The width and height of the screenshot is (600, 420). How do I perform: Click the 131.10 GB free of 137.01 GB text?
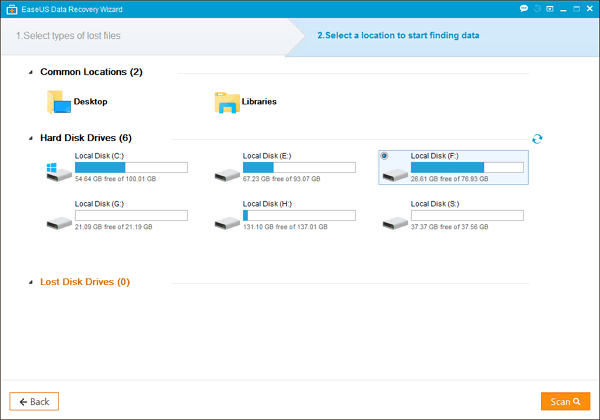pos(285,227)
